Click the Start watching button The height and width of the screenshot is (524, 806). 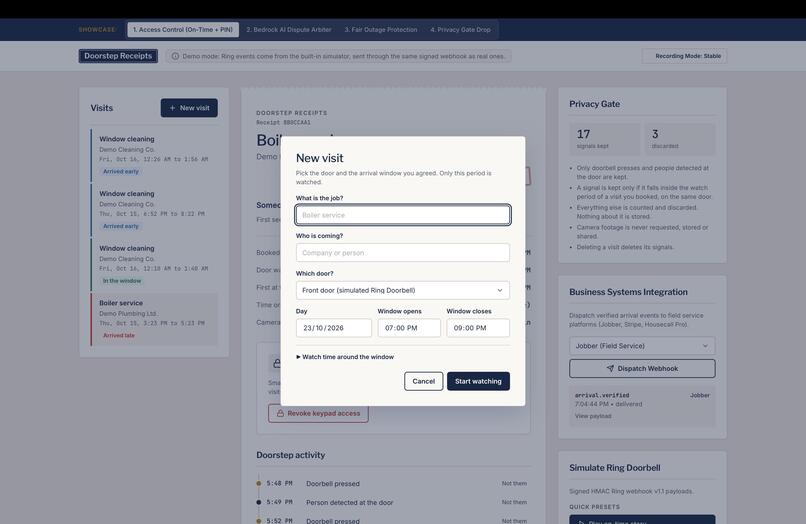(x=478, y=381)
